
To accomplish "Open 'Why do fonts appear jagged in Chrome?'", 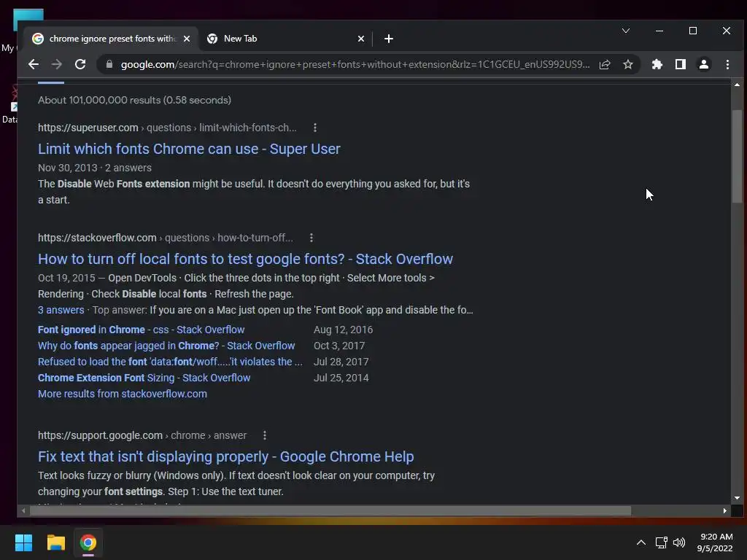I will [166, 346].
